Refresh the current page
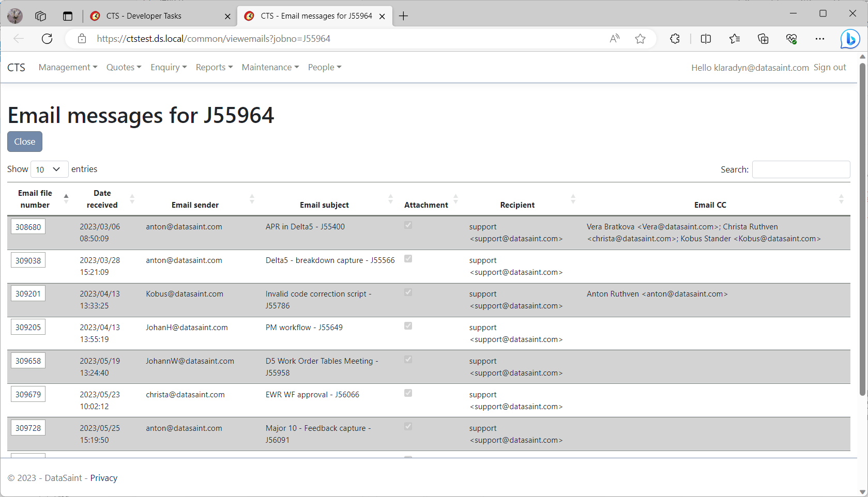This screenshot has width=868, height=497. pos(47,39)
